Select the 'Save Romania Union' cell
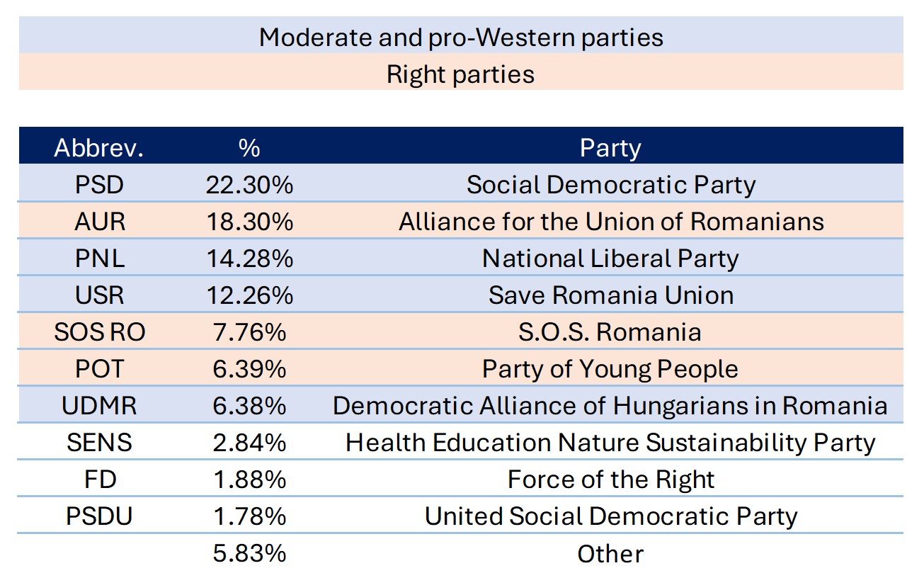The width and height of the screenshot is (924, 573). [x=610, y=295]
